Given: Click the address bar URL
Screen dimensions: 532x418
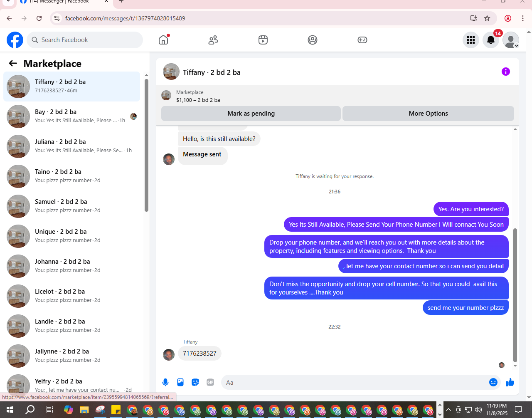Looking at the screenshot, I should tap(125, 18).
